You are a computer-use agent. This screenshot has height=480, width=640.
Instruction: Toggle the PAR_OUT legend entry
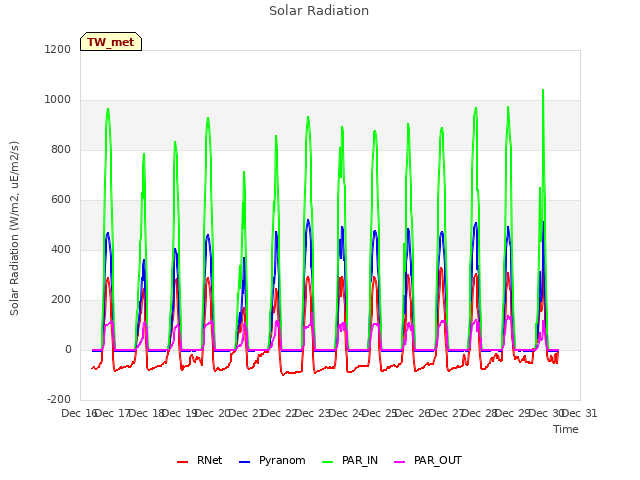(428, 461)
